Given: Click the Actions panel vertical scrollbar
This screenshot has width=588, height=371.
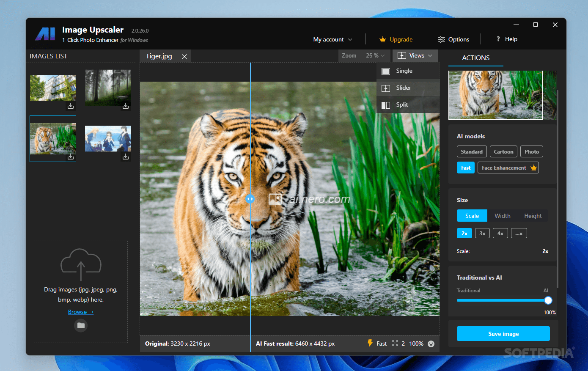Looking at the screenshot, I should (x=558, y=189).
